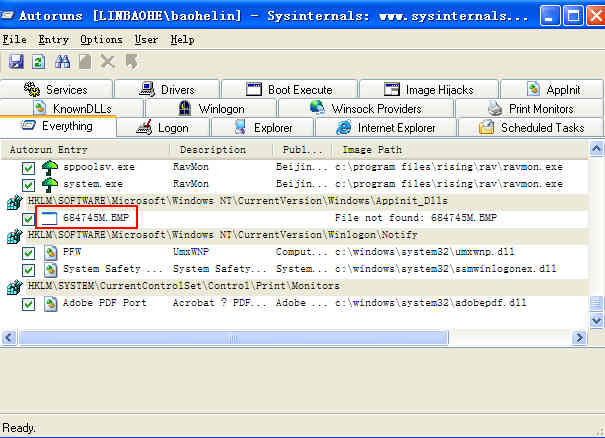This screenshot has height=438, width=605.
Task: Click the Save toolbar icon
Action: 16,62
